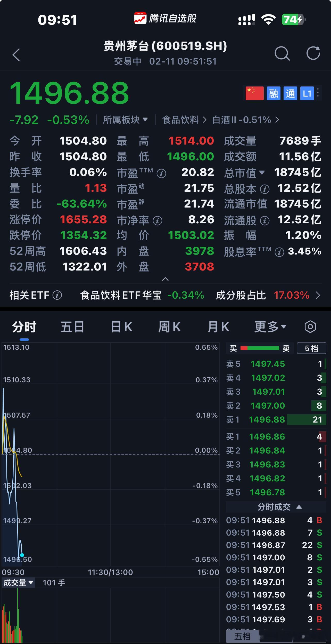Switch to 五日 chart tab
This screenshot has width=331, height=644.
tap(72, 327)
